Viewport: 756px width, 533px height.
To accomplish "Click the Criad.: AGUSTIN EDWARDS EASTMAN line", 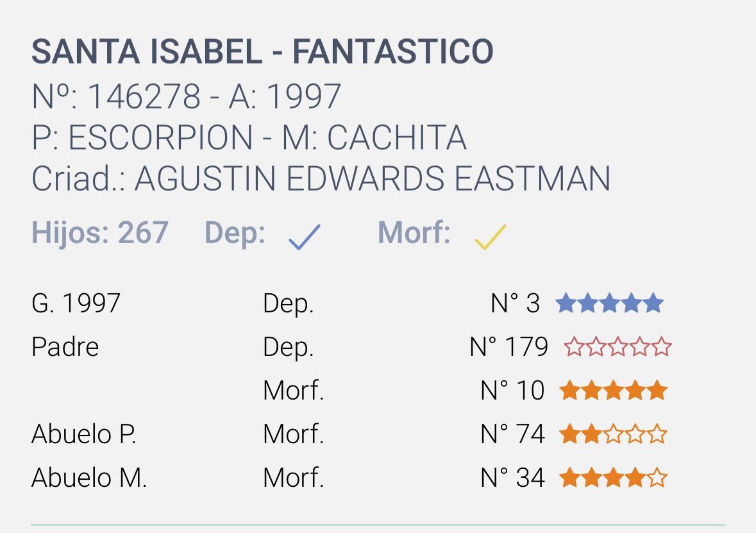I will click(321, 178).
